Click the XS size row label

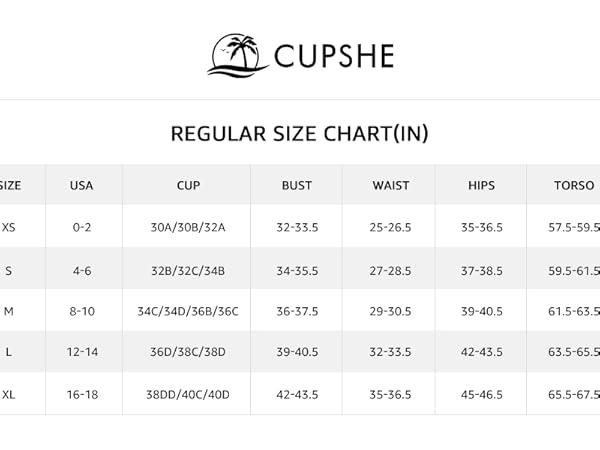(8, 228)
